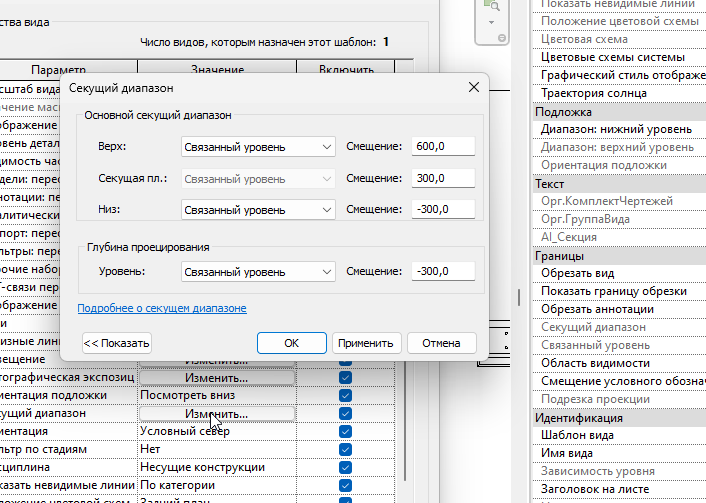The width and height of the screenshot is (706, 503).
Task: Click the Низ offset field showing -300,0
Action: point(443,209)
